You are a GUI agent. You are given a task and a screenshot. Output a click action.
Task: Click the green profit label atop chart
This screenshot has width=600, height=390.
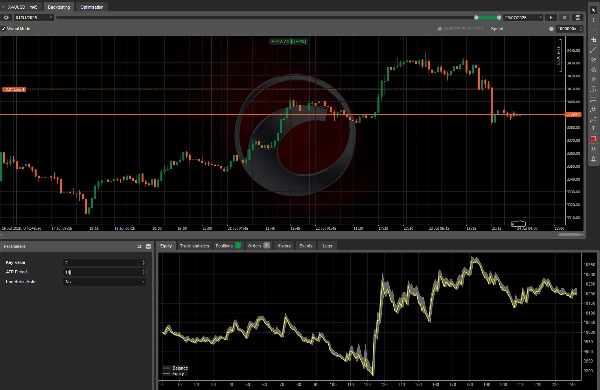[288, 41]
